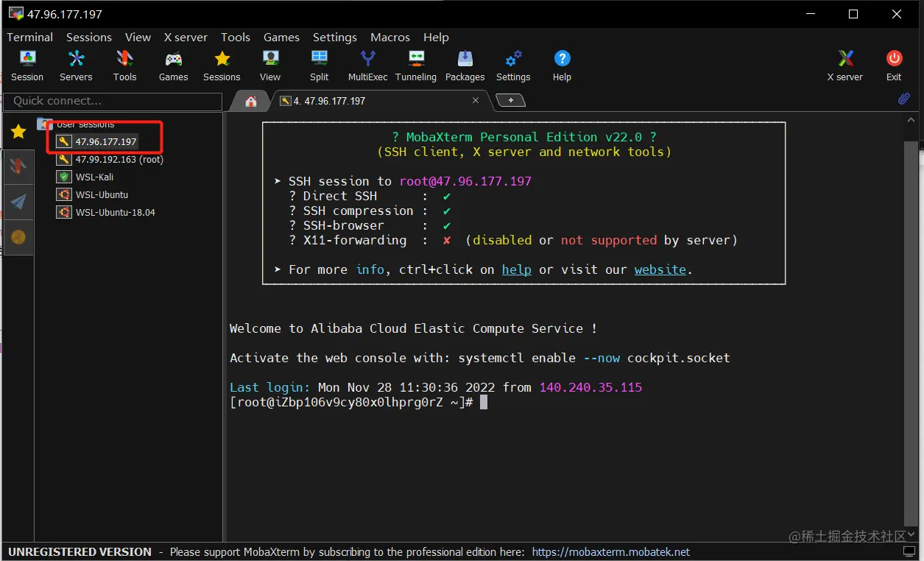Open the Terminal menu
This screenshot has height=561, width=924.
[30, 37]
